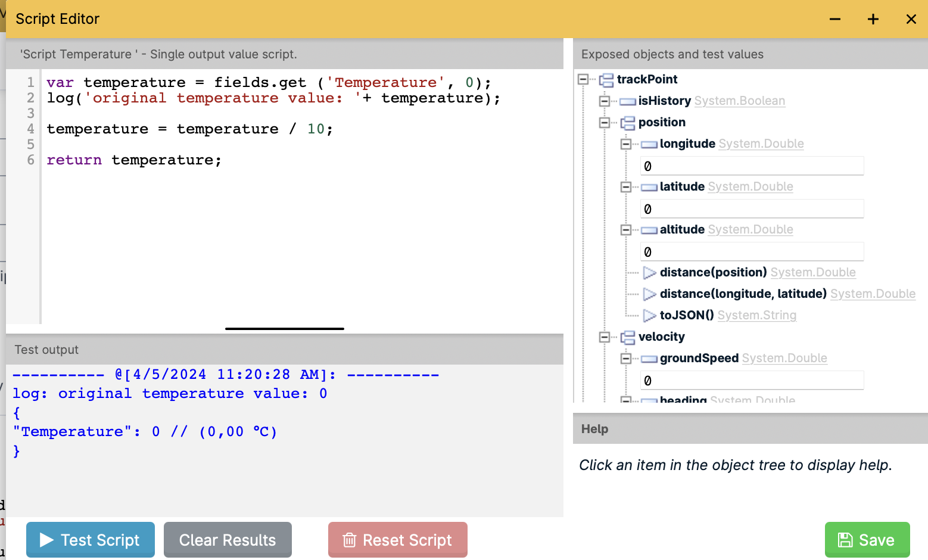Collapse the longitude property node
Viewport: 928px width, 560px height.
pyautogui.click(x=626, y=144)
